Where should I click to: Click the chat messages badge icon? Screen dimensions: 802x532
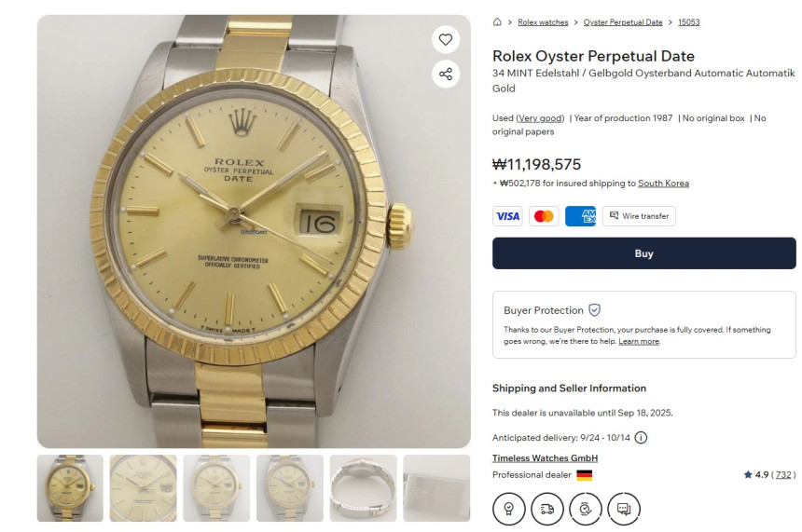tap(623, 509)
